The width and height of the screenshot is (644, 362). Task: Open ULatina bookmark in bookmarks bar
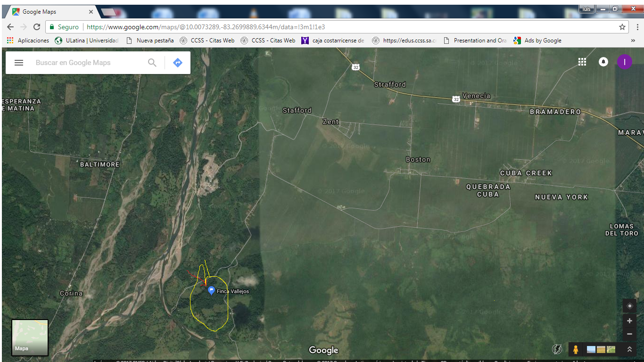(87, 41)
